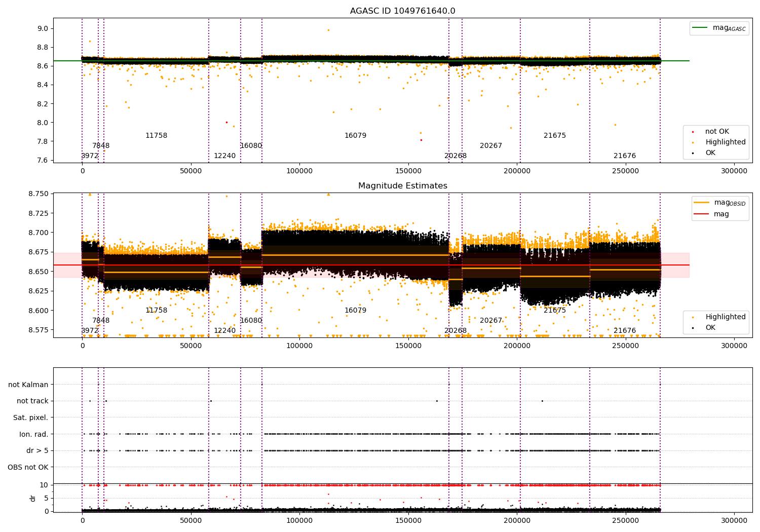Click OBSID label 21675 in AGASC ID plot
Viewport: 760px width, 532px height.
[555, 136]
